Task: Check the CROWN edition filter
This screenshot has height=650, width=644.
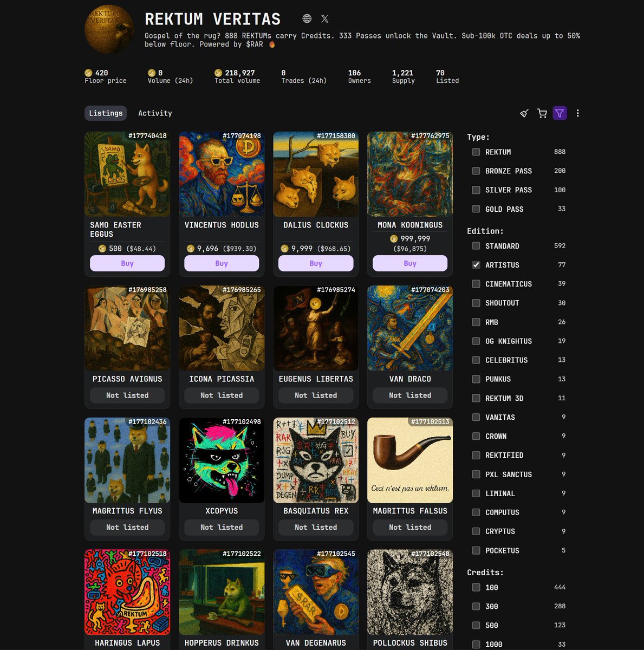Action: pos(476,436)
